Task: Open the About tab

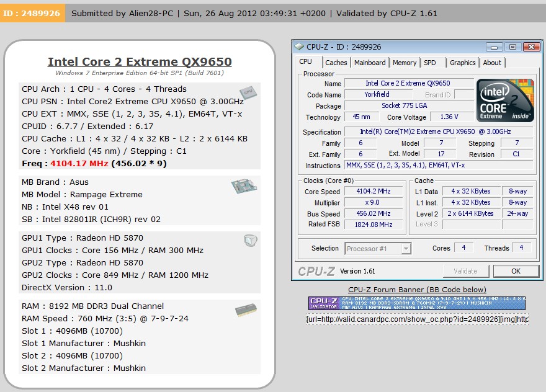Action: (493, 62)
